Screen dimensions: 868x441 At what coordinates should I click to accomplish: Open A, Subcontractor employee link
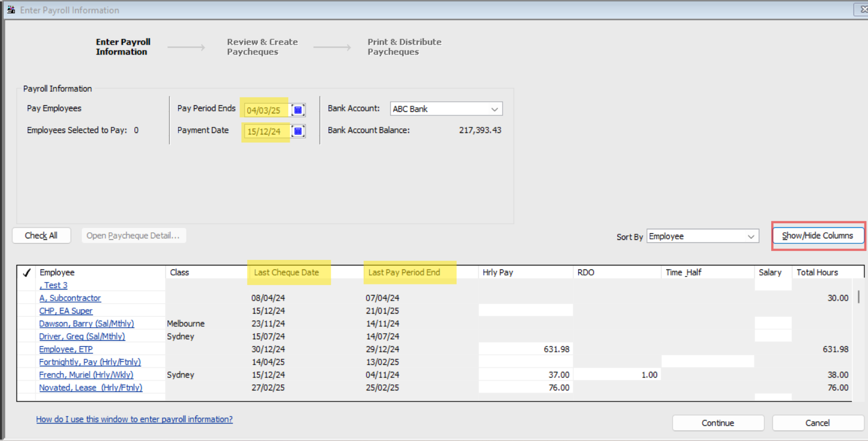[70, 298]
